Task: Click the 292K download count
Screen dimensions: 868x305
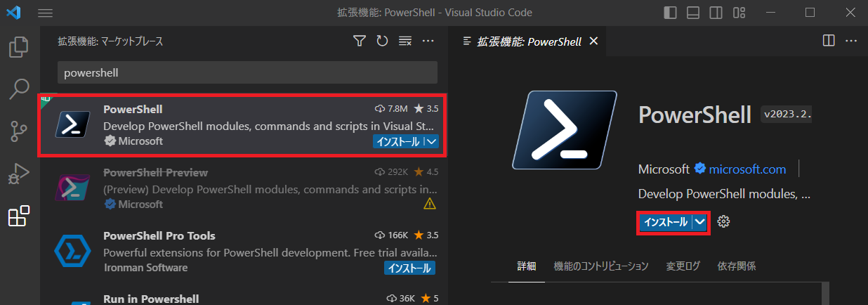Action: coord(392,172)
